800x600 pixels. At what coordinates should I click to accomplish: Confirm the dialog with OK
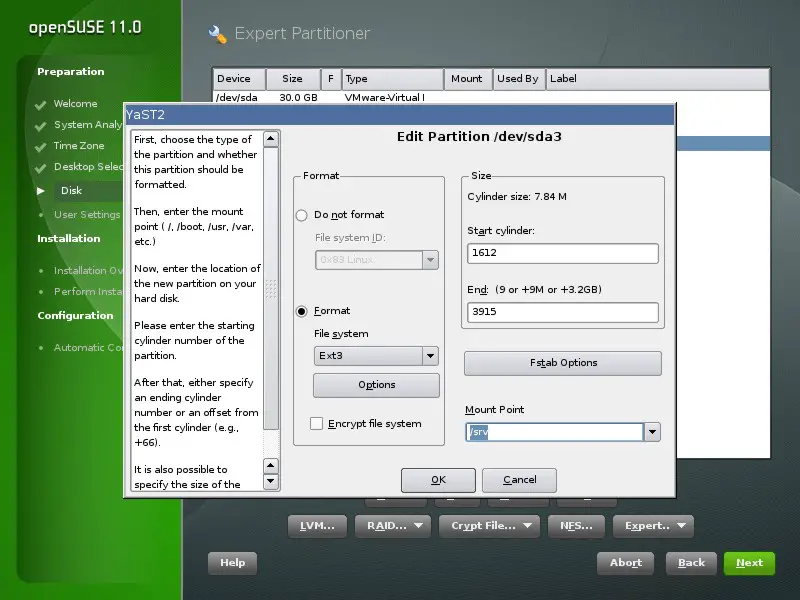[438, 480]
